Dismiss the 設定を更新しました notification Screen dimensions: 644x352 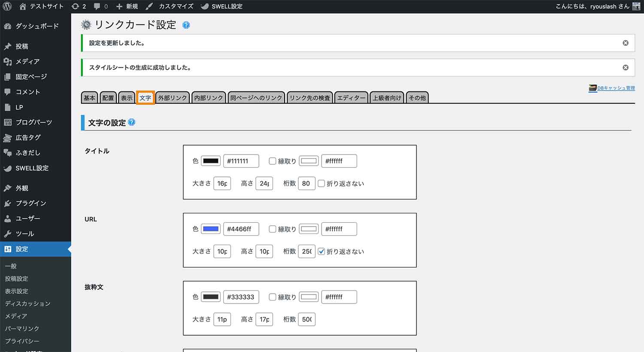[626, 42]
